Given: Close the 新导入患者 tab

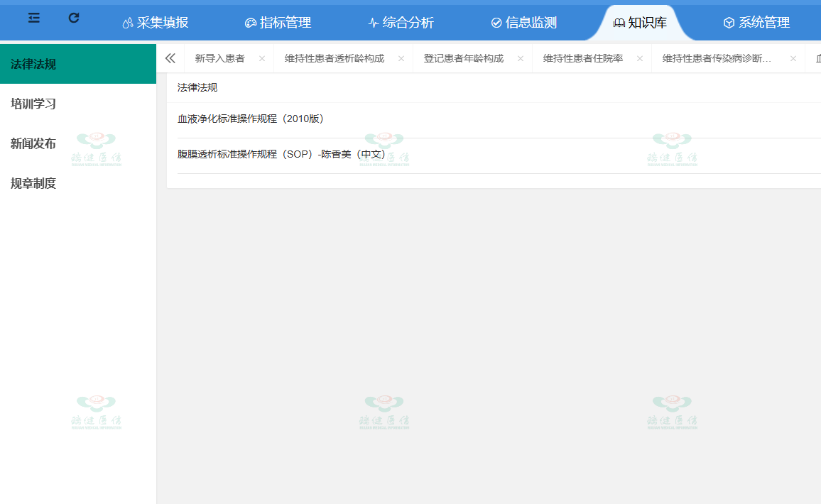Looking at the screenshot, I should tap(262, 59).
